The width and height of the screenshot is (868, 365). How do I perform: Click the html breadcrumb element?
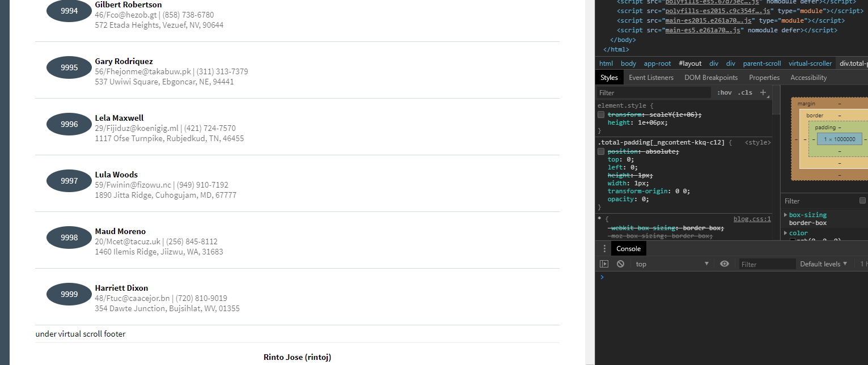[606, 63]
